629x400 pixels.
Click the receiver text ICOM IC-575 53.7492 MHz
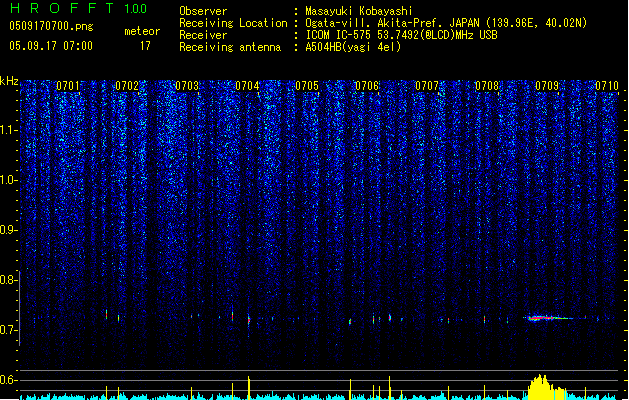(401, 35)
